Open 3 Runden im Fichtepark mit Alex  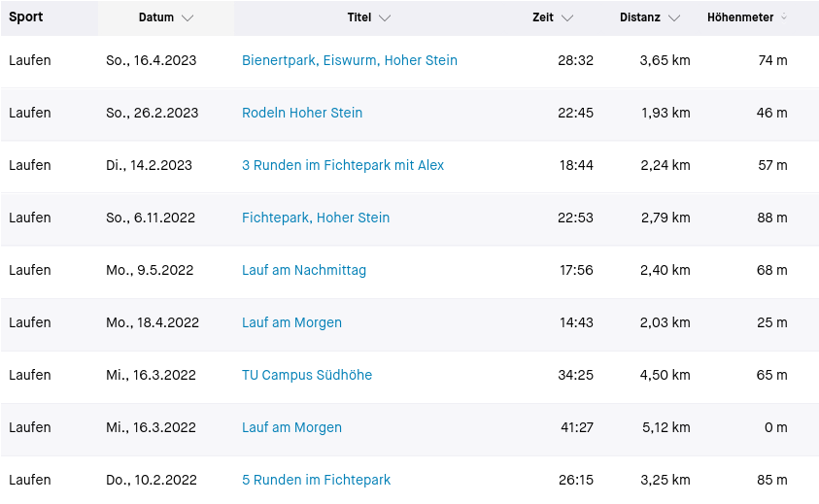click(x=342, y=165)
